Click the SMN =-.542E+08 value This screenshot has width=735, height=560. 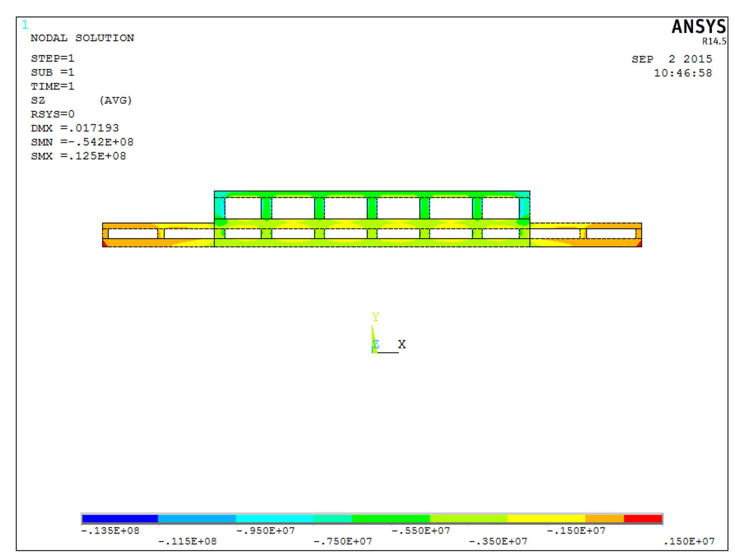click(82, 142)
